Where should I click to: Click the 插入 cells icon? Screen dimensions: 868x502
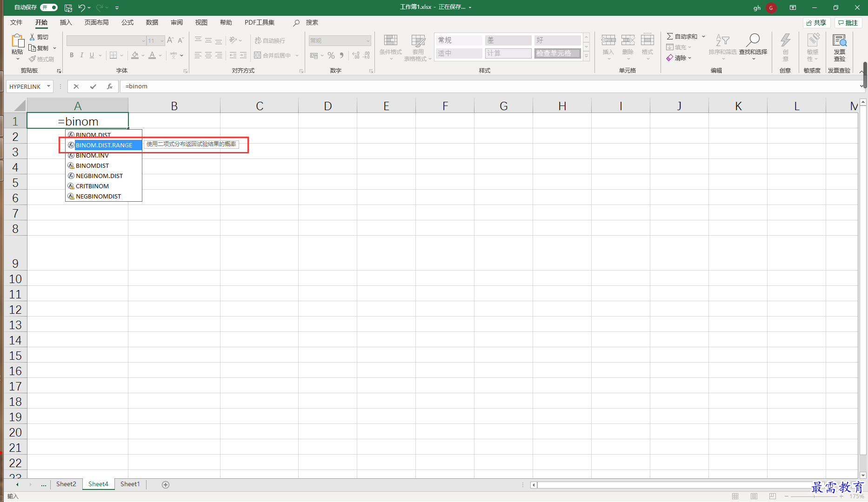pyautogui.click(x=608, y=40)
